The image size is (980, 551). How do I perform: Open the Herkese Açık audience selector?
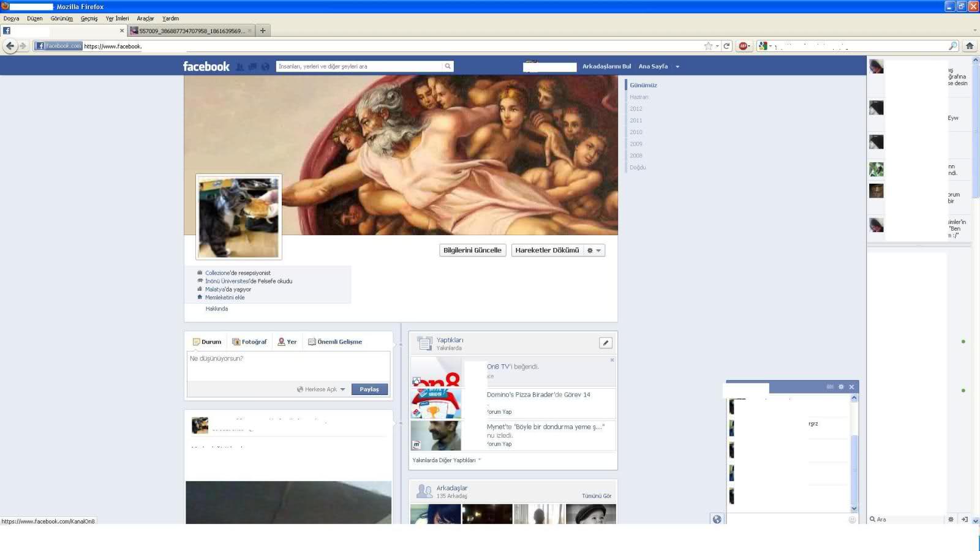tap(321, 389)
